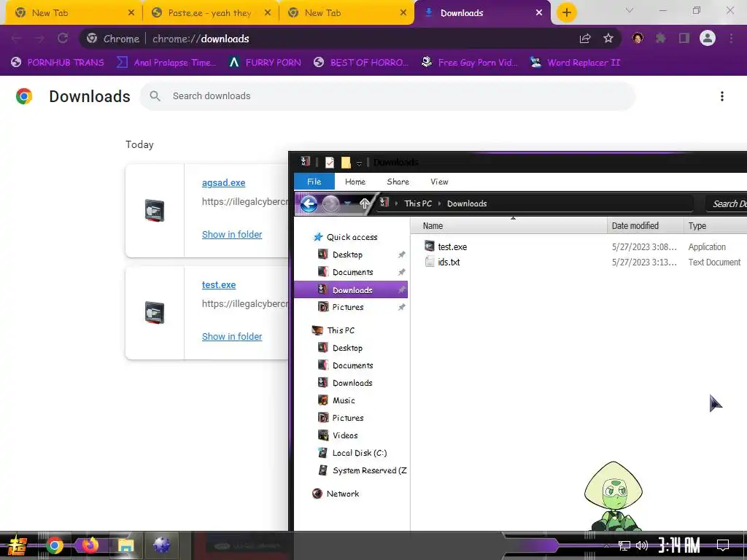This screenshot has width=747, height=560.
Task: Open the agsad.exe download link
Action: point(223,183)
